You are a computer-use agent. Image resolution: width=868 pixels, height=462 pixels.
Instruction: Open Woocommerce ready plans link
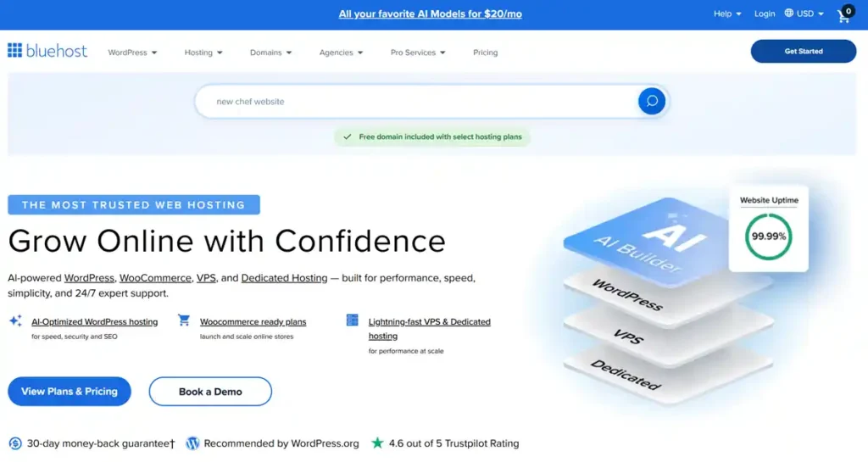coord(253,321)
